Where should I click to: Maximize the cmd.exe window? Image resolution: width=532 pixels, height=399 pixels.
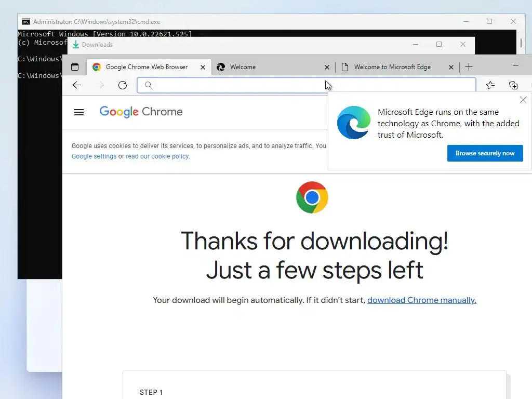coord(489,21)
